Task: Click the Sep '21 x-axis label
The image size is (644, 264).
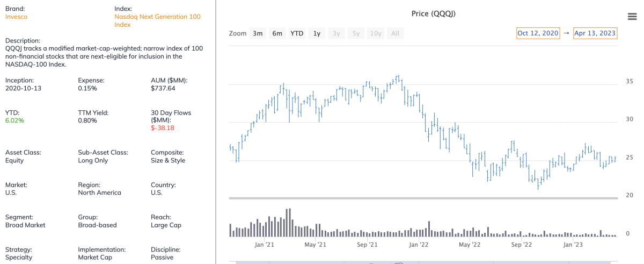Action: (x=367, y=245)
